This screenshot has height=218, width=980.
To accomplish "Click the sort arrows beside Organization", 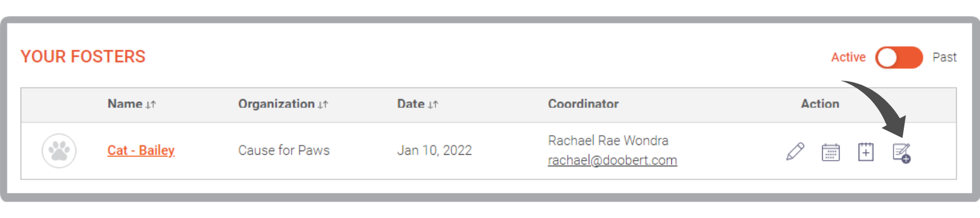I will point(323,105).
